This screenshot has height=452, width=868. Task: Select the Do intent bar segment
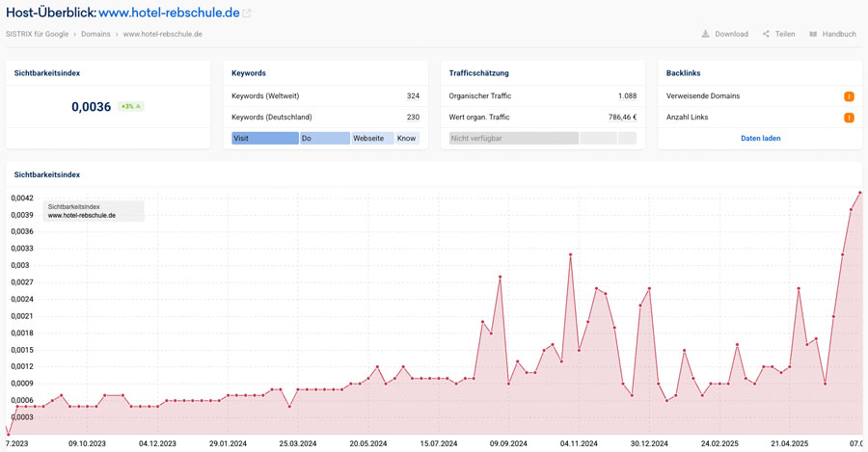tap(324, 138)
